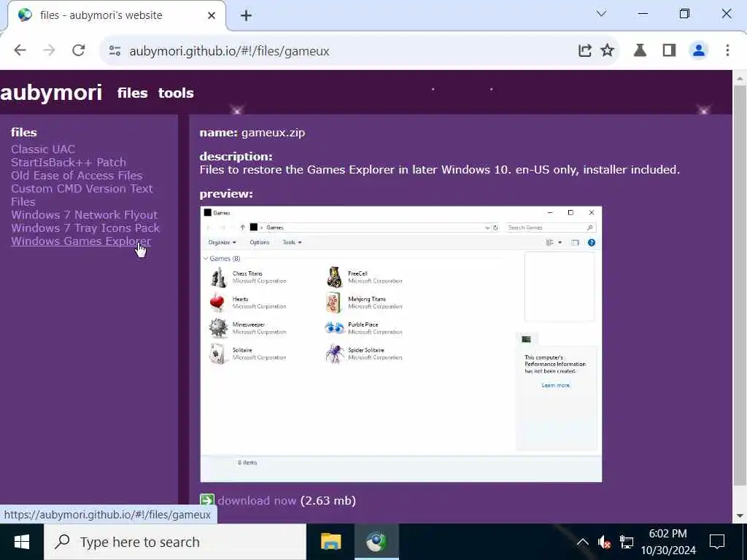Close the aubymori's website tab
Image resolution: width=747 pixels, height=560 pixels.
pyautogui.click(x=212, y=16)
